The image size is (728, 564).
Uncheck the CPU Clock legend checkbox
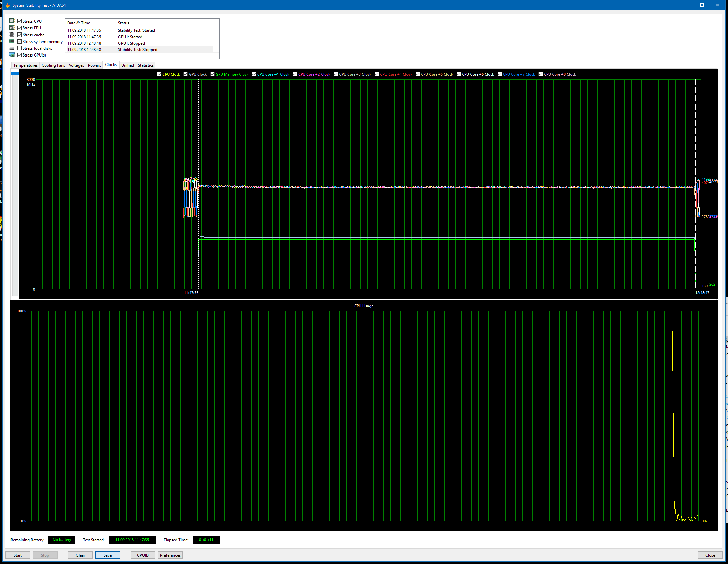pos(159,74)
